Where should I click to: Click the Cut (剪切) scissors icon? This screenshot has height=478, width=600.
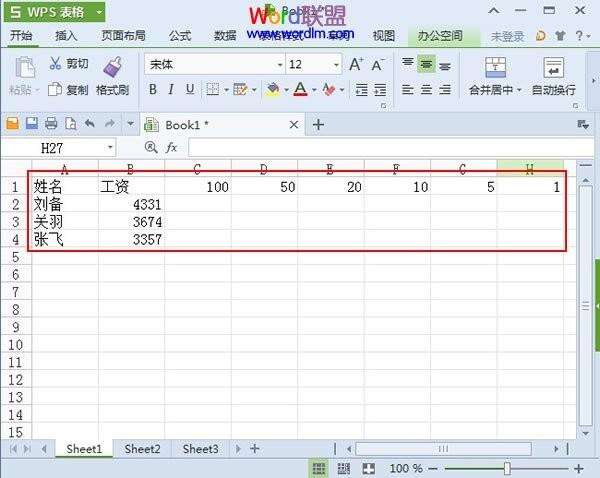point(55,64)
